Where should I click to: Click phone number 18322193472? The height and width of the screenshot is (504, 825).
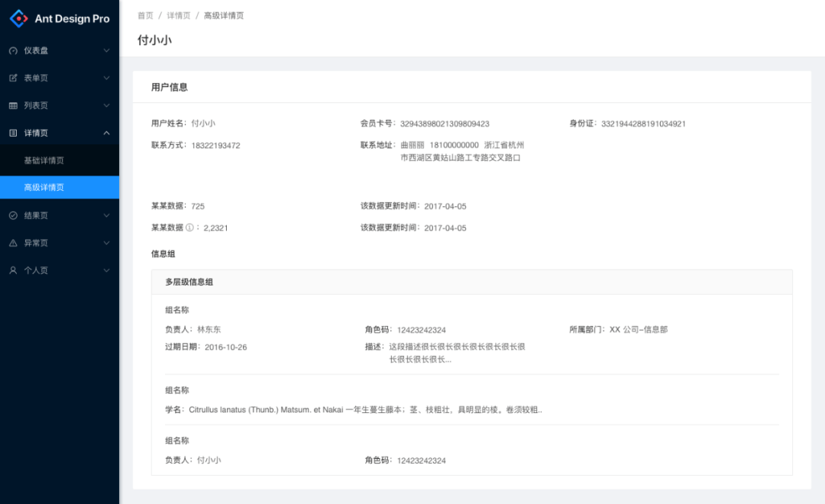[x=215, y=145]
